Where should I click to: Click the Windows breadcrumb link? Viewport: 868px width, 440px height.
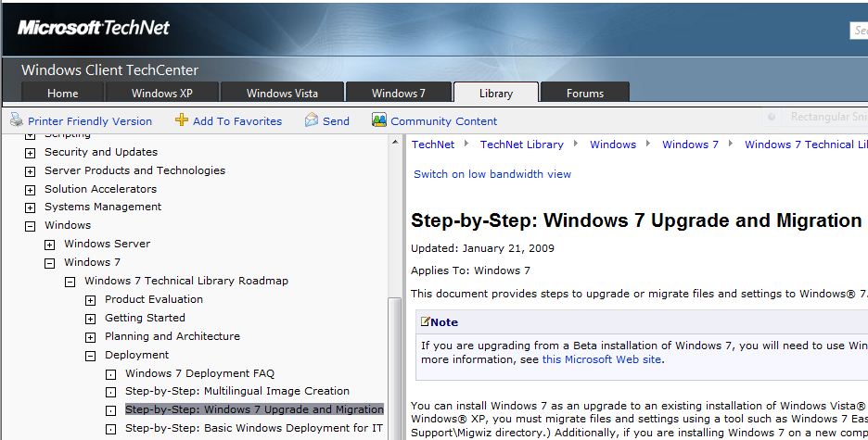coord(613,145)
